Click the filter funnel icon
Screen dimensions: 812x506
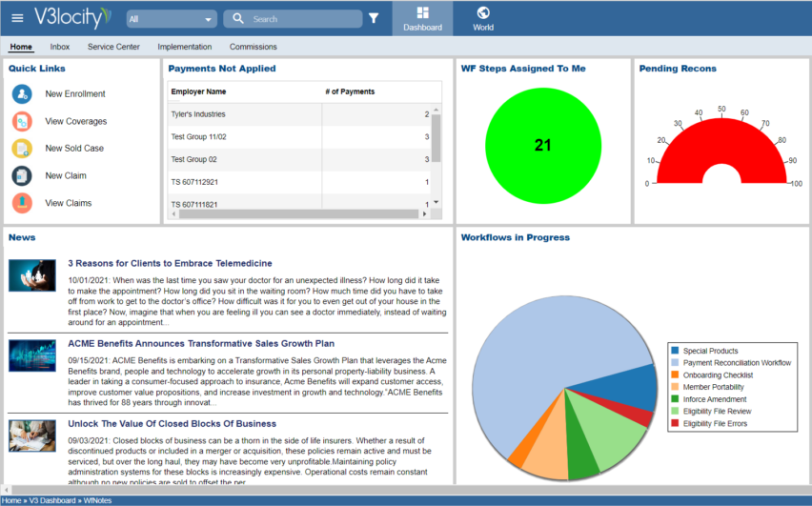pos(374,18)
